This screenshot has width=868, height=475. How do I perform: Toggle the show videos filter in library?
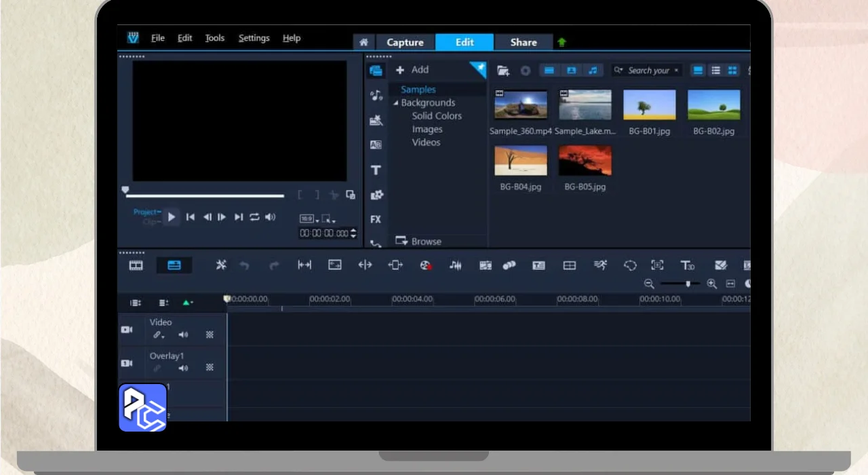tap(549, 71)
